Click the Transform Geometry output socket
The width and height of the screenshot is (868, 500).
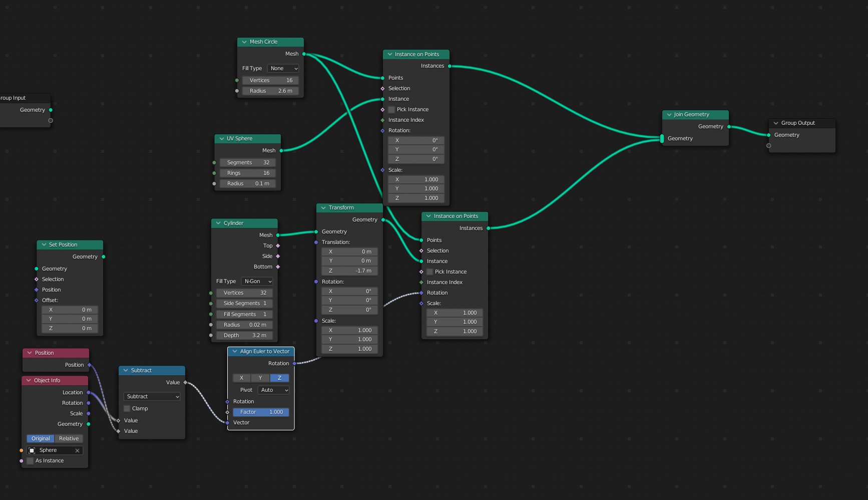383,220
